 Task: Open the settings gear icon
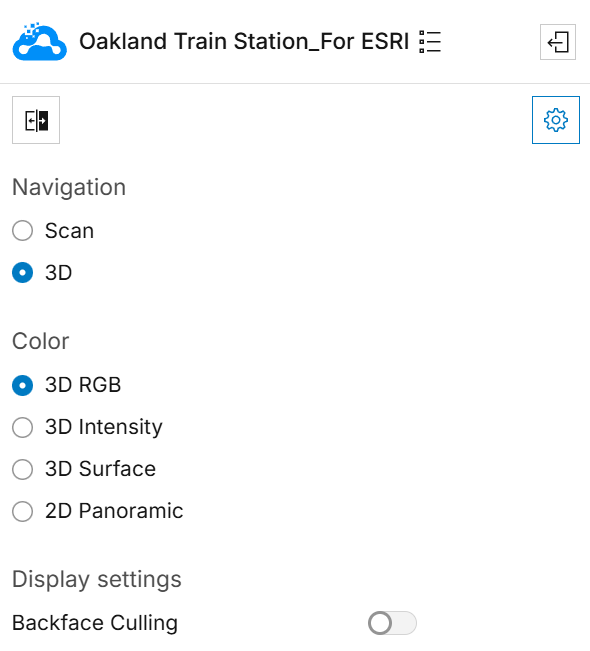[x=556, y=120]
